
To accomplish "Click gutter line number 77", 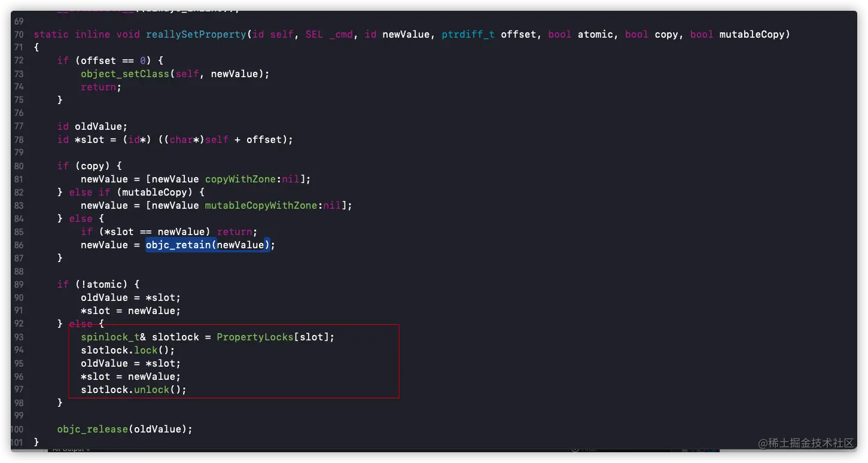I will [x=18, y=126].
